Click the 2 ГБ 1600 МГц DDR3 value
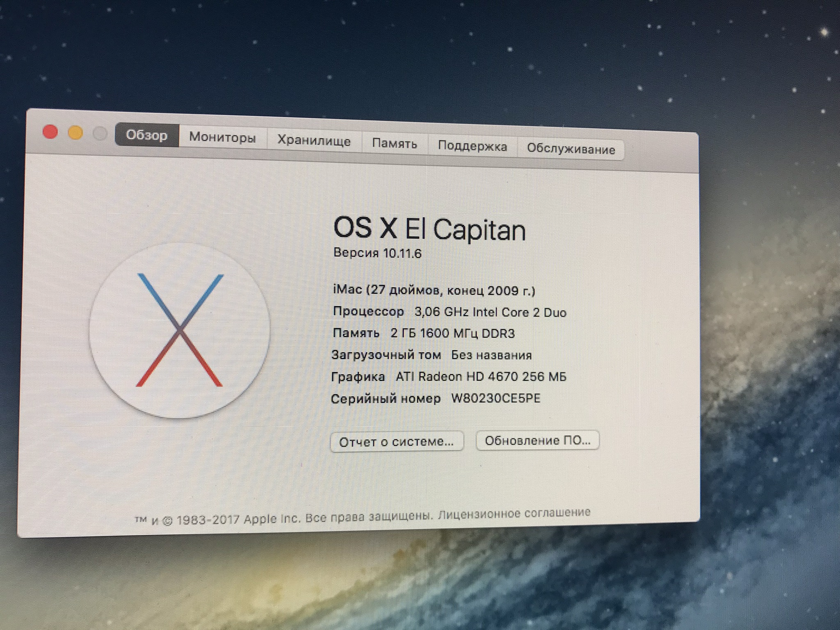 coord(452,333)
